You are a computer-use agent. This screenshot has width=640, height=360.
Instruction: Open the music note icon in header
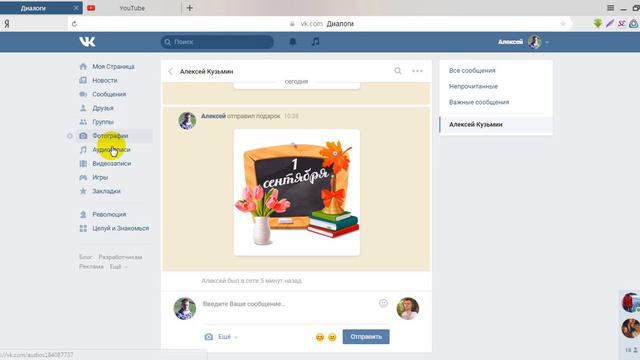click(x=316, y=42)
